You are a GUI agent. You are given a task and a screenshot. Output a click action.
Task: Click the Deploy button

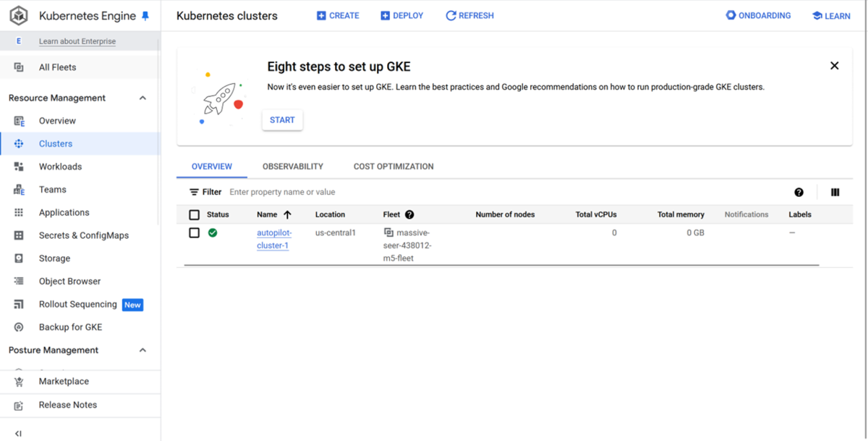point(402,15)
